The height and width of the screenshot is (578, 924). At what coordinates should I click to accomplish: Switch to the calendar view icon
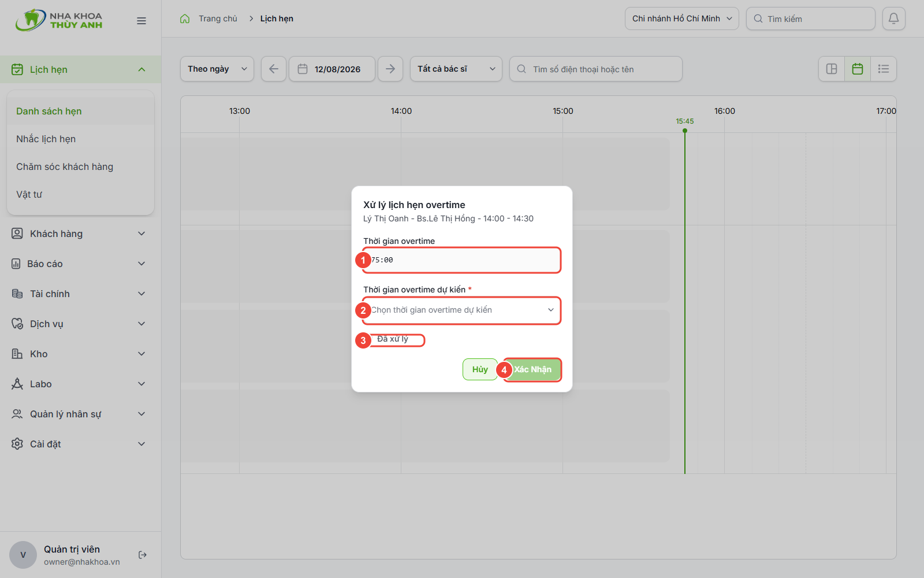[x=858, y=69]
